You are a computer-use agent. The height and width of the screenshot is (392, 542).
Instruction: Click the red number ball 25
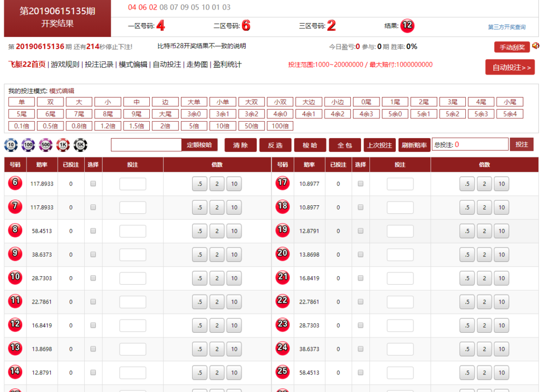(283, 372)
